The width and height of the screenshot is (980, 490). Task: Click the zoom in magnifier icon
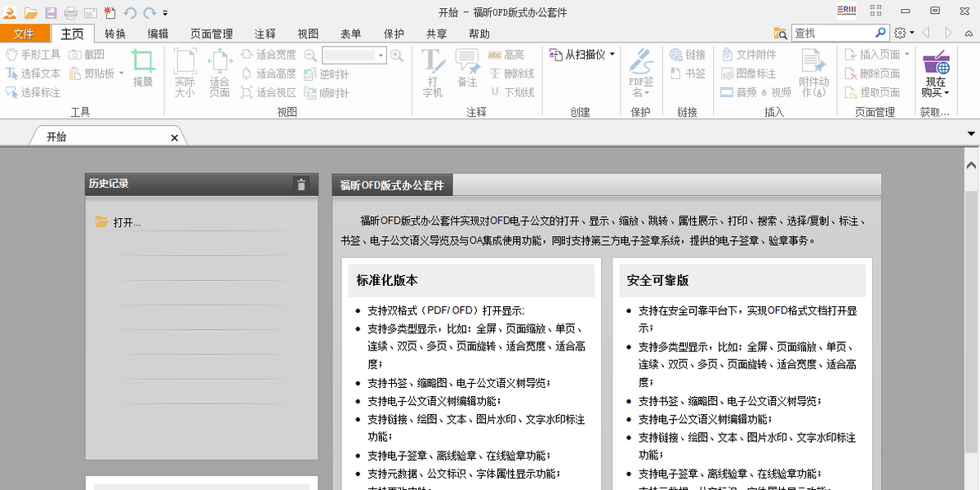click(397, 56)
